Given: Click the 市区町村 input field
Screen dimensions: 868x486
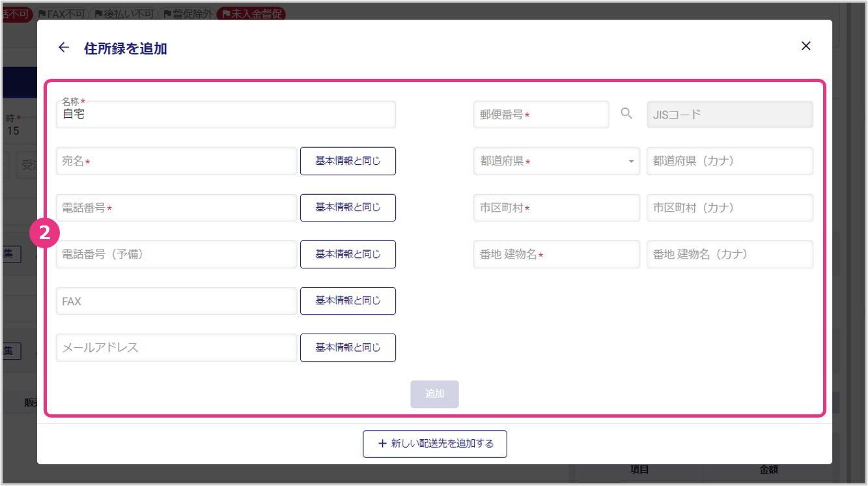Looking at the screenshot, I should point(557,208).
